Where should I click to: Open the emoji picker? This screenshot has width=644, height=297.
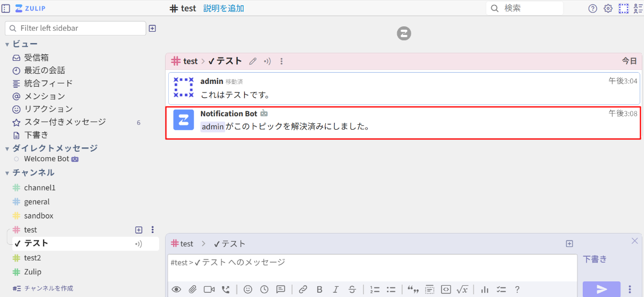248,289
